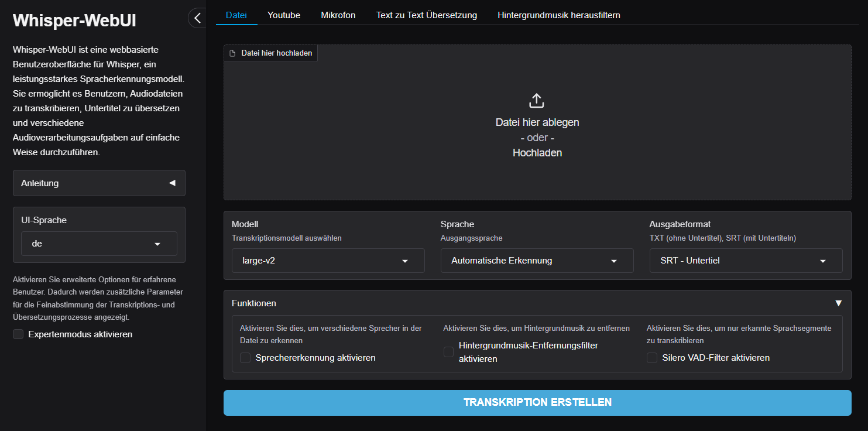Click the 'Hochladen' link in upload area

point(537,153)
